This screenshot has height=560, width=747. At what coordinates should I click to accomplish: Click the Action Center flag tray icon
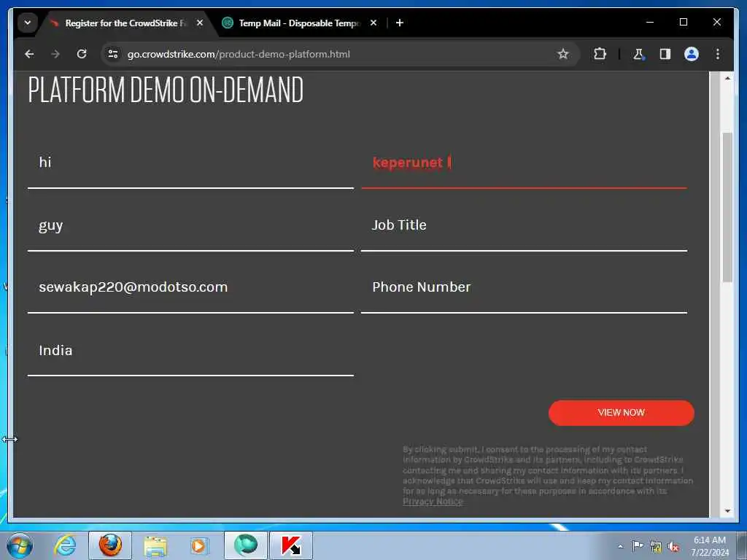click(x=638, y=546)
